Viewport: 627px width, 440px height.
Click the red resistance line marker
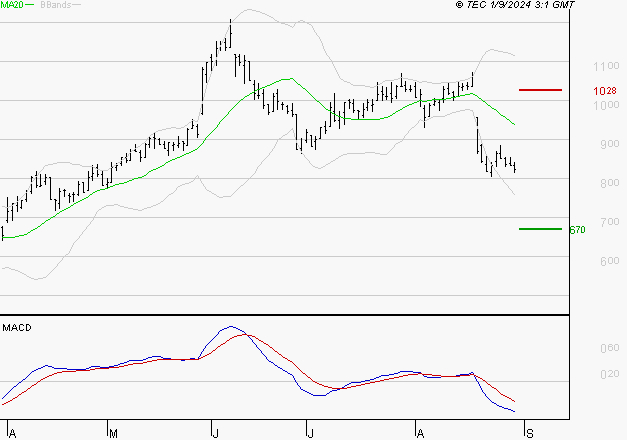pyautogui.click(x=540, y=90)
